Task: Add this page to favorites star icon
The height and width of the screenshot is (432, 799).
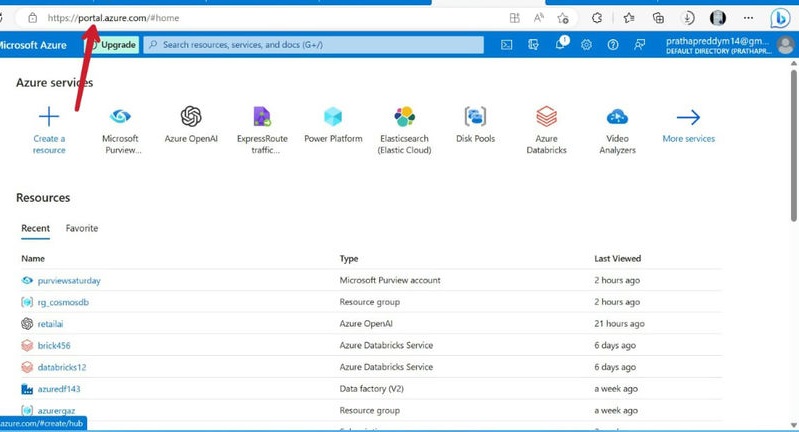Action: 563,18
